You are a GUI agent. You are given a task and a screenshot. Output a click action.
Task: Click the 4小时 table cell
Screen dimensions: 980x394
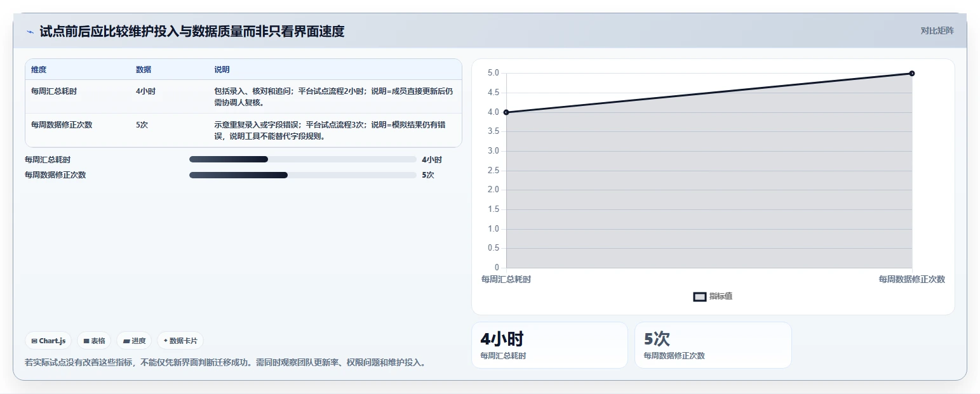[x=145, y=91]
